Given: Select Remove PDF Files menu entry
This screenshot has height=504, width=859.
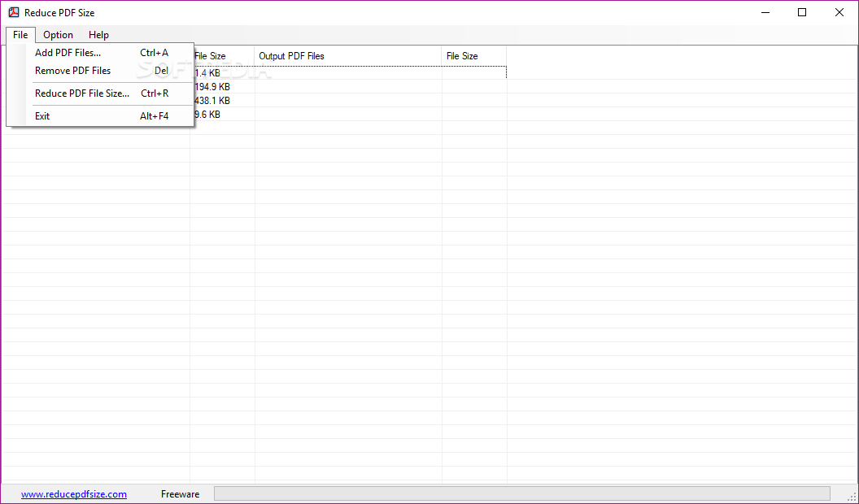Looking at the screenshot, I should 102,71.
